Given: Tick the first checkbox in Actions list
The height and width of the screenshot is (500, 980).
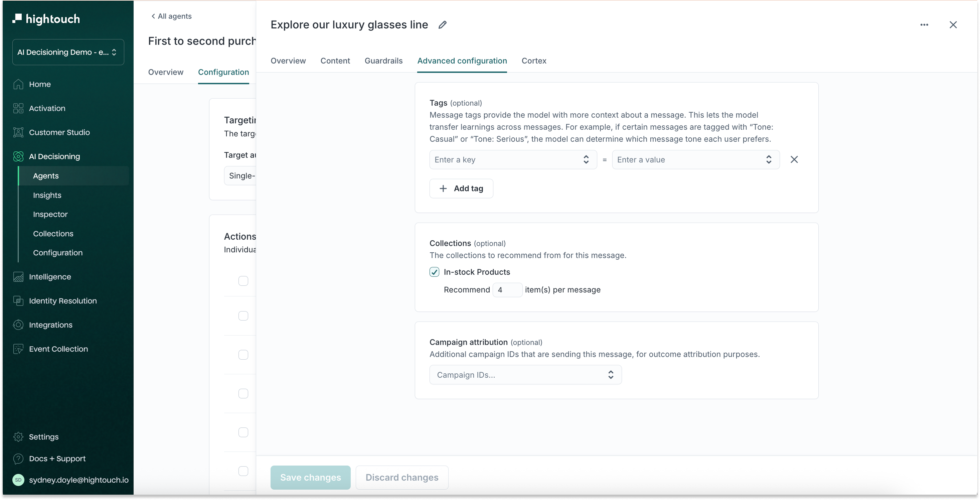Looking at the screenshot, I should (243, 281).
